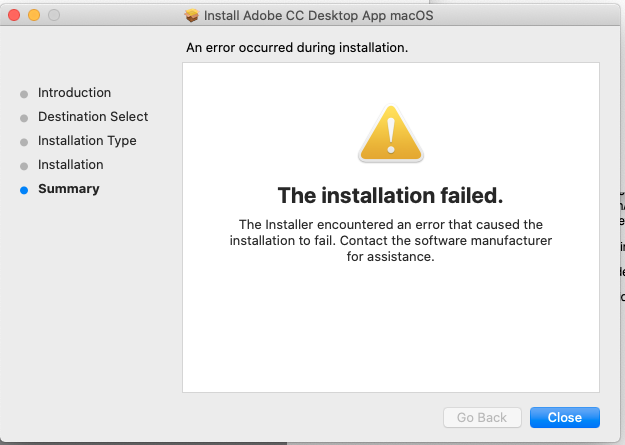Viewport: 625px width, 445px height.
Task: Click the red close window button
Action: coord(14,15)
